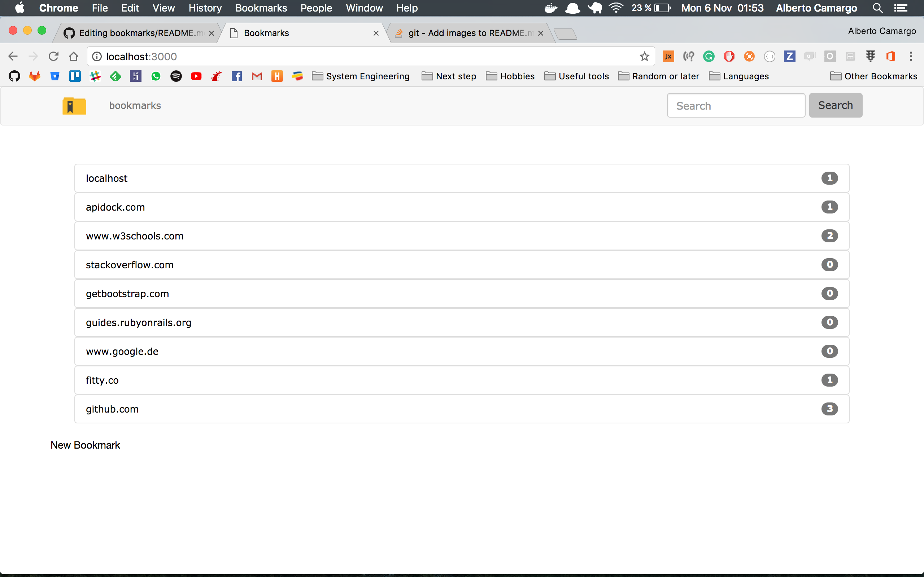Image resolution: width=924 pixels, height=577 pixels.
Task: Open the Other Bookmarks folder
Action: point(873,76)
